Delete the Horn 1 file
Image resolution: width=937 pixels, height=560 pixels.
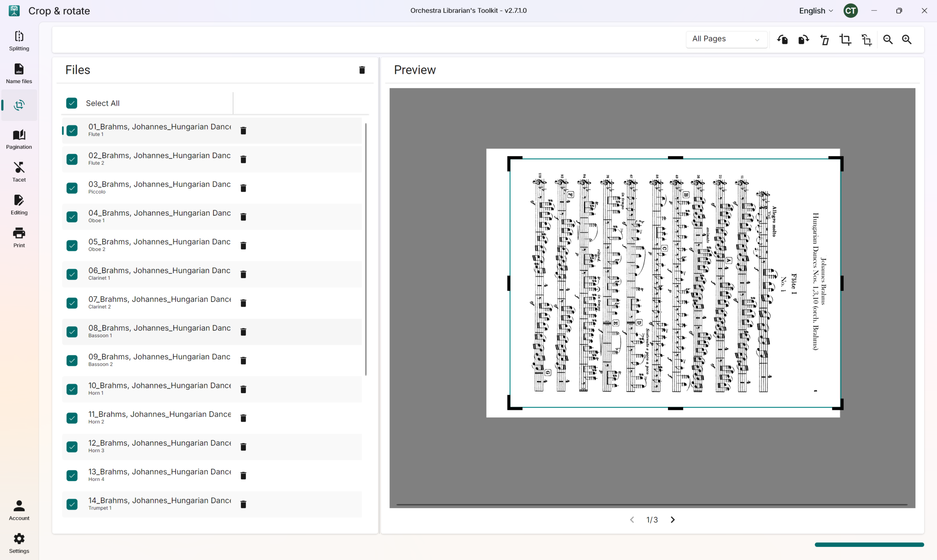243,389
